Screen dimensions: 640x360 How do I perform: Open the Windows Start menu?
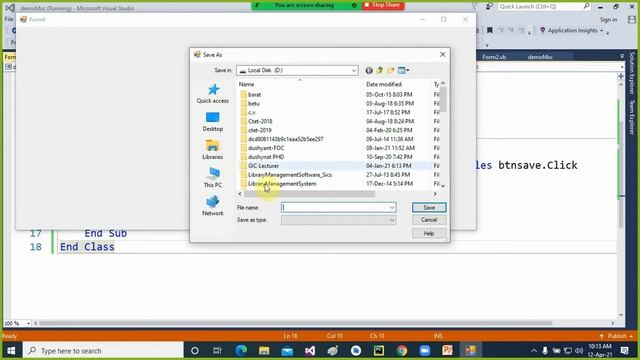pos(11,351)
